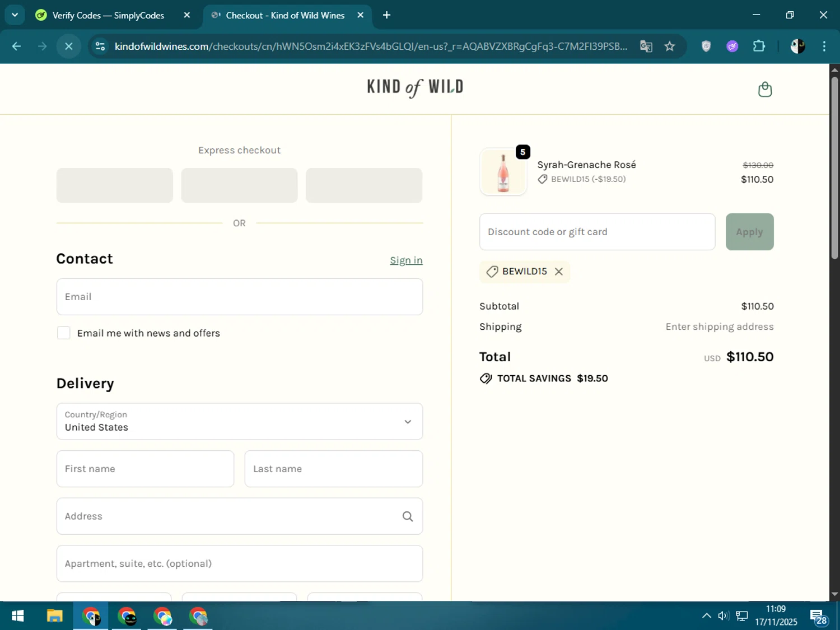Tick Email me with news and offers
This screenshot has width=840, height=630.
click(64, 333)
